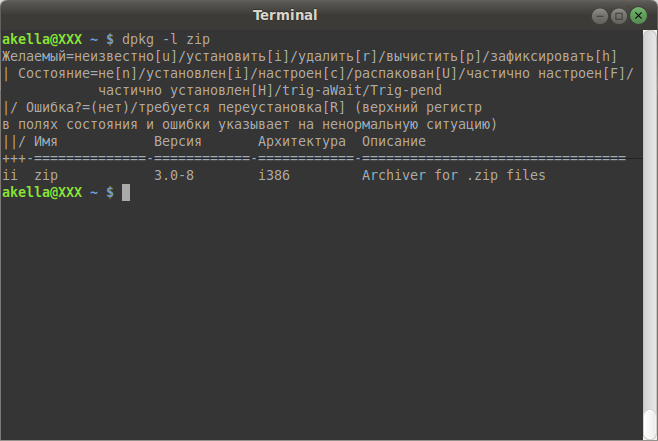Click the 'Версия' column header
This screenshot has height=441, width=658.
[x=178, y=141]
